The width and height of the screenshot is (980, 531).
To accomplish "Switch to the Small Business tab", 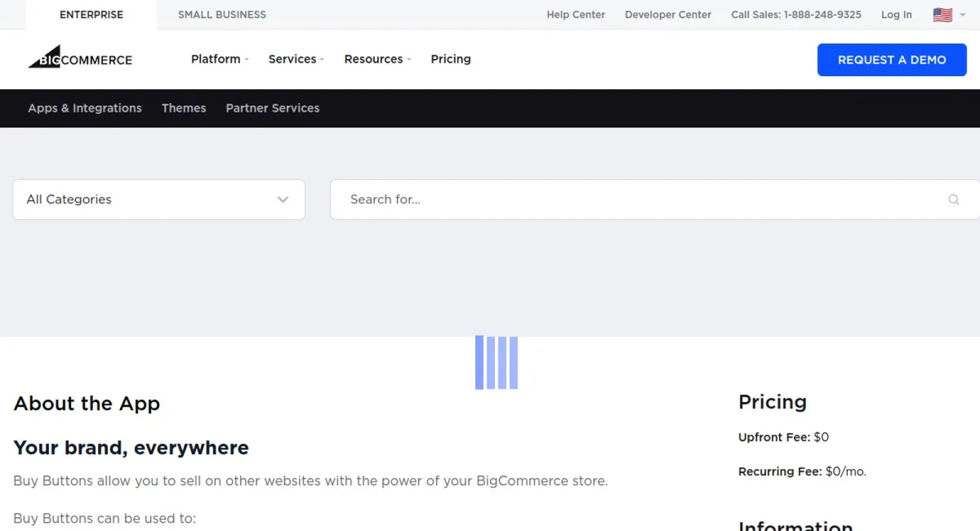I will [222, 15].
